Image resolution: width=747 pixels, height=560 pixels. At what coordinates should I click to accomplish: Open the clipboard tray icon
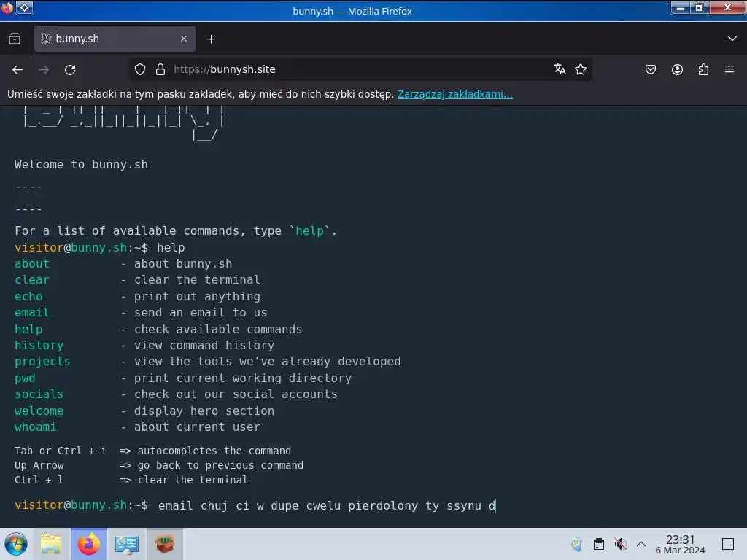(599, 544)
